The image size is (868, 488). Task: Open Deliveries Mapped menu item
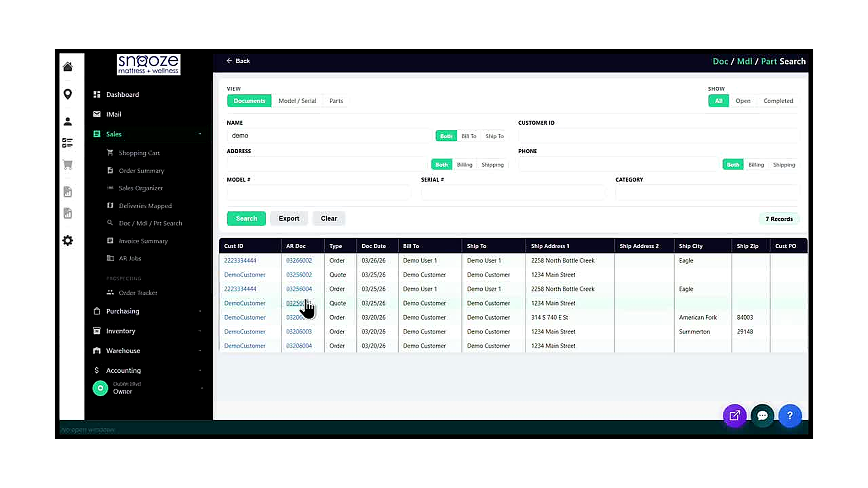tap(145, 206)
